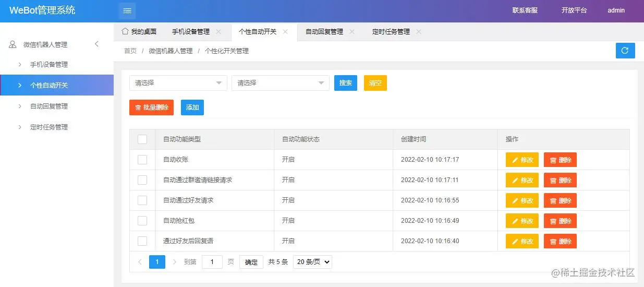644x287 pixels.
Task: Click 删除 for 自动通过好友请求 row
Action: [560, 200]
